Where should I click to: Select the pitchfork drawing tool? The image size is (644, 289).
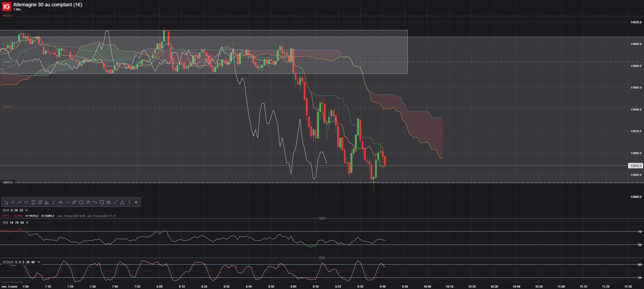[x=88, y=202]
